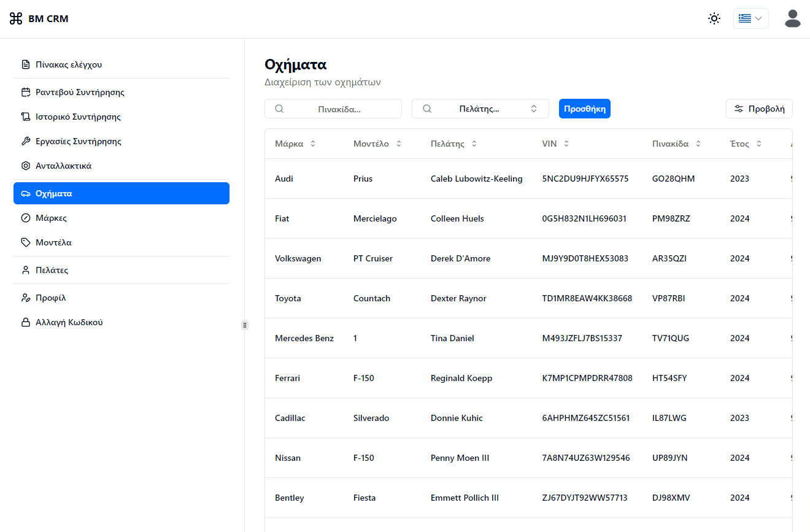Screen dimensions: 810x532
Task: Click the Πίνακας ελέγχου document icon
Action: pos(26,64)
